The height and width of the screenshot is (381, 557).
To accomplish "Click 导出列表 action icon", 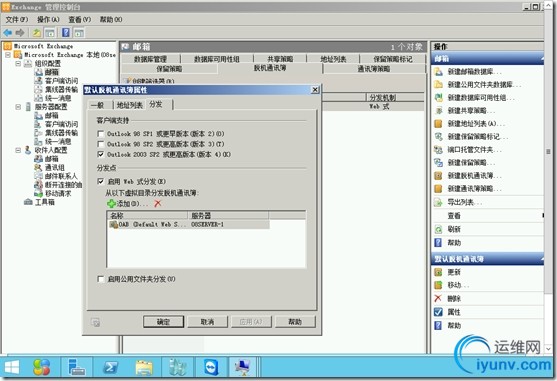I will point(438,202).
